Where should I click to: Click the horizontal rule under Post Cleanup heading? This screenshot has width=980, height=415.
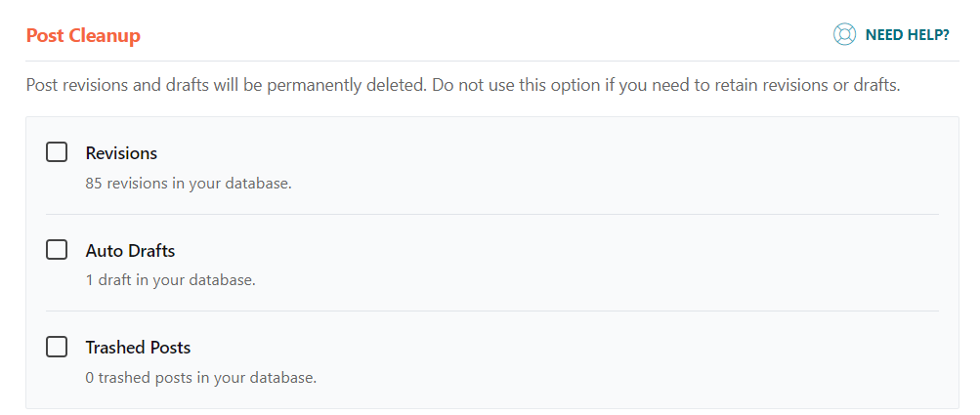point(492,62)
